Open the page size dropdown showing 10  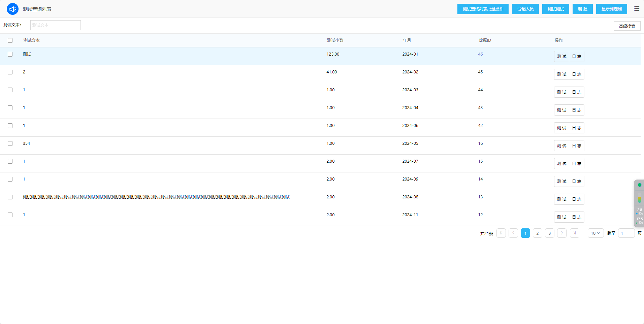point(595,233)
